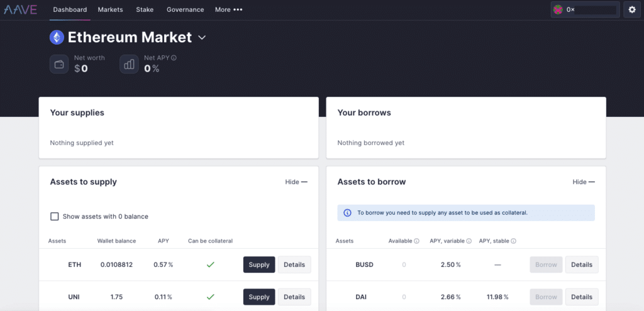The width and height of the screenshot is (644, 311).
Task: Expand the Ethereum Market dropdown chevron
Action: point(202,38)
